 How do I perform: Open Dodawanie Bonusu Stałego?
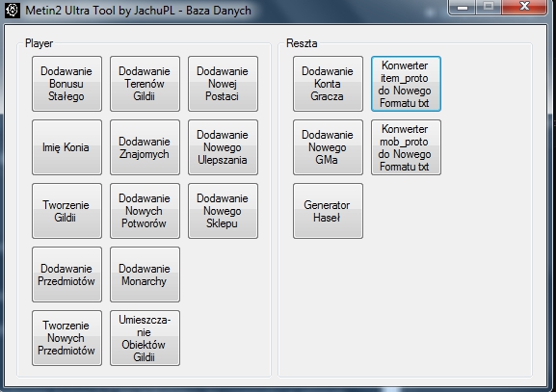click(x=66, y=84)
